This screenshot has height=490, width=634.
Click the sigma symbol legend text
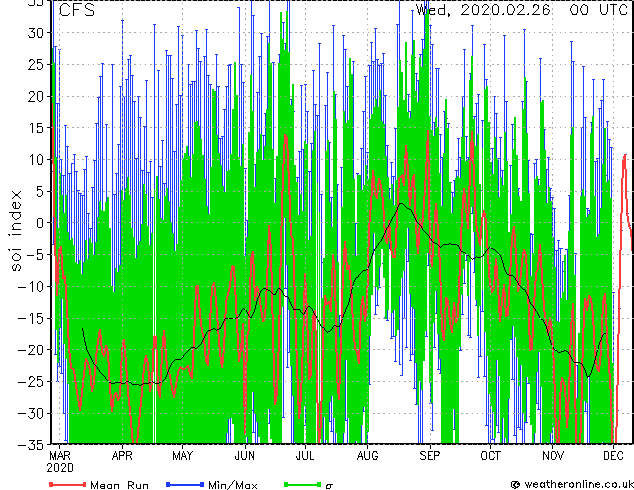(x=329, y=486)
